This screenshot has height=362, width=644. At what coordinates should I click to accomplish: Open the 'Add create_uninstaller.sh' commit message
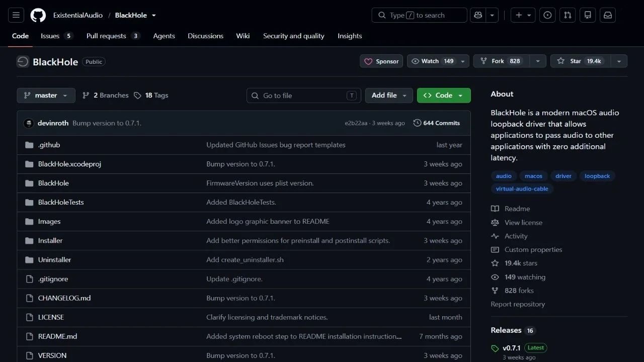pyautogui.click(x=245, y=260)
